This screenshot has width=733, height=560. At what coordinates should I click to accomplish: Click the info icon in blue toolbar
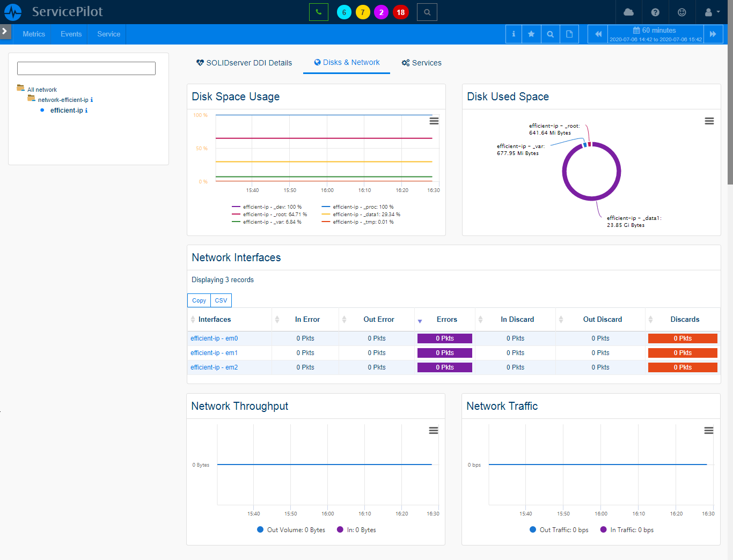tap(514, 34)
